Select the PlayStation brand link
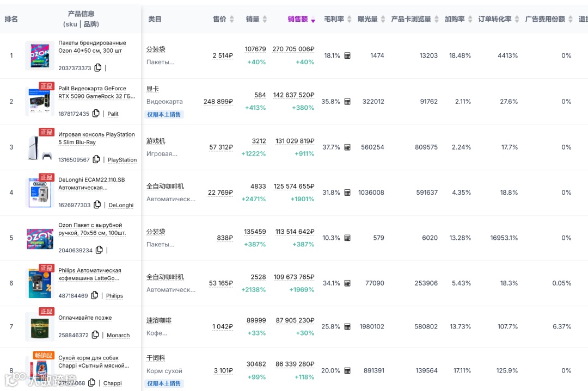588x391 pixels. [x=122, y=160]
